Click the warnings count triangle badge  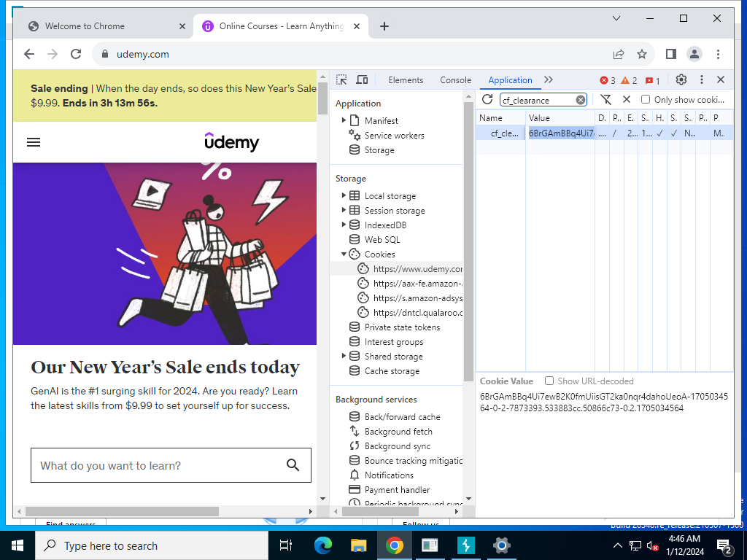[x=629, y=80]
